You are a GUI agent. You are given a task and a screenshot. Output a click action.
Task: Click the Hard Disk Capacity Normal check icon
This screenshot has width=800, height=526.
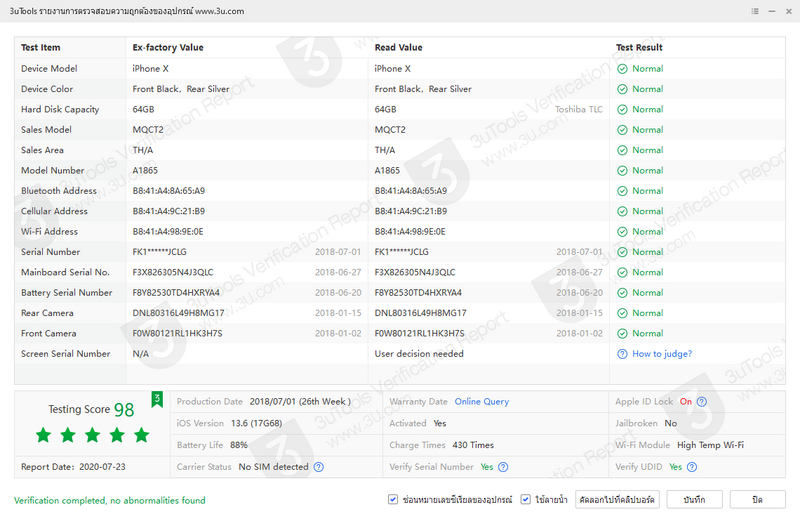[622, 110]
